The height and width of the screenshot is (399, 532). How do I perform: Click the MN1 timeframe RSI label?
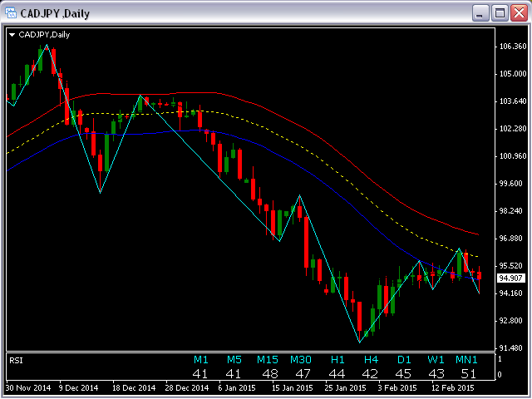(x=466, y=360)
